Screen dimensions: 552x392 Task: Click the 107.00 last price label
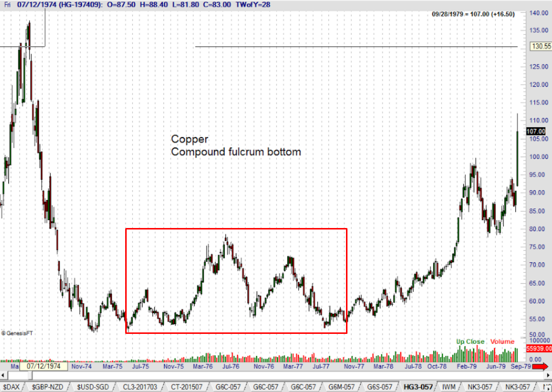(536, 131)
